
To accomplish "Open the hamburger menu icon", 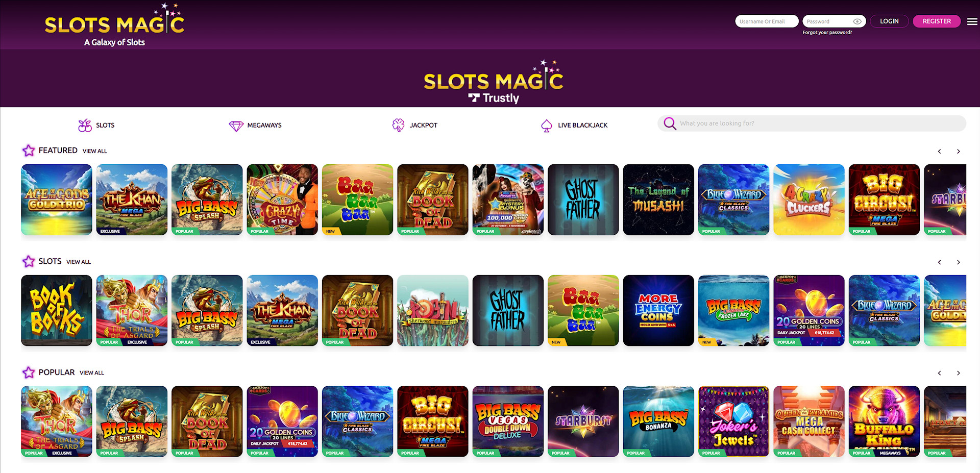I will pos(972,21).
